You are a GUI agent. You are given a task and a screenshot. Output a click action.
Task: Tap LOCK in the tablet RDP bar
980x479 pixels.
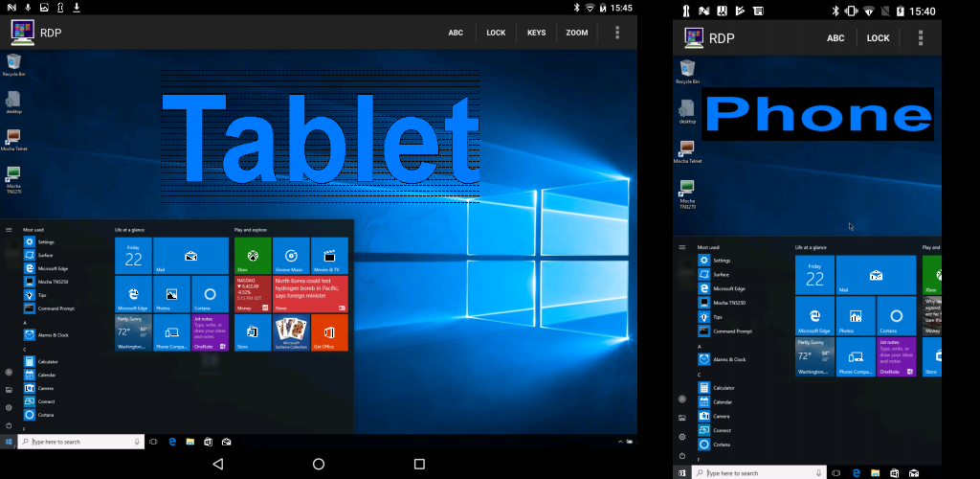(496, 33)
